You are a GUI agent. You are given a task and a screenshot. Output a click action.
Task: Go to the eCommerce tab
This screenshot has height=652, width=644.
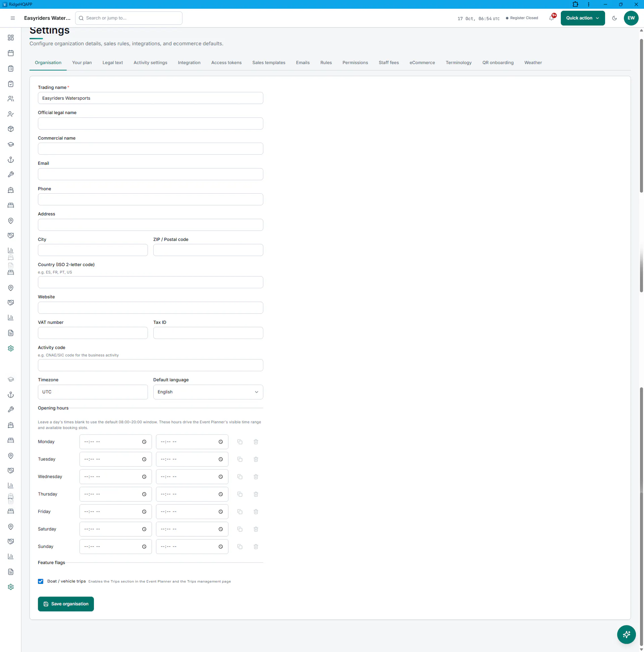pos(422,63)
